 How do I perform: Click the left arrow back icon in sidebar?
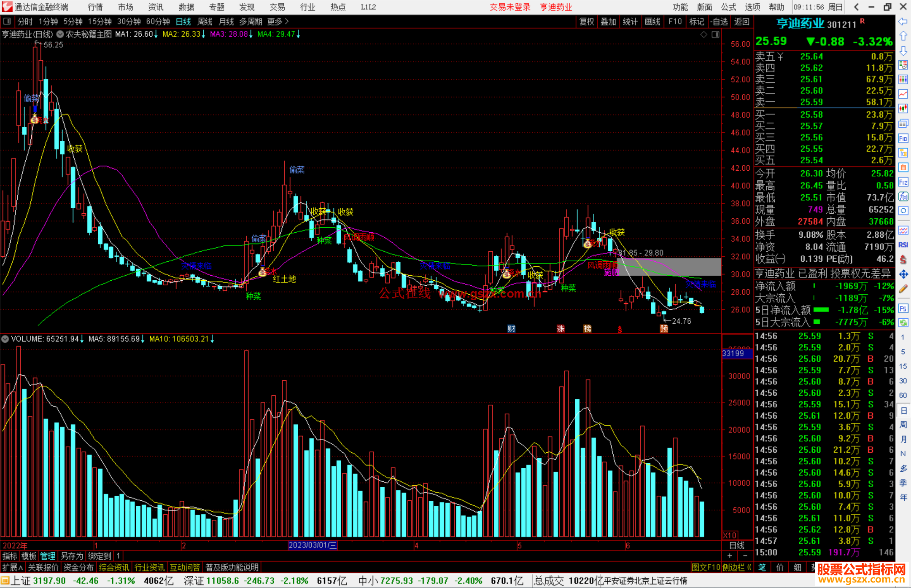coord(903,21)
